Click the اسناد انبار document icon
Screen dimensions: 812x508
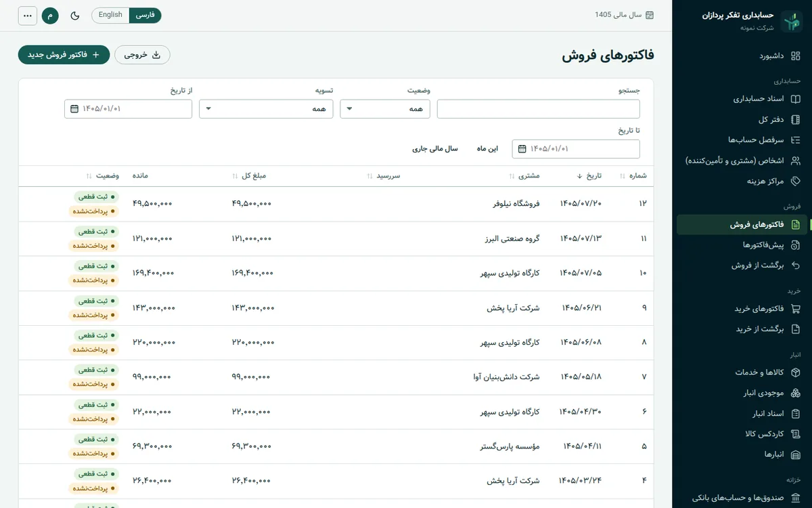(x=795, y=413)
